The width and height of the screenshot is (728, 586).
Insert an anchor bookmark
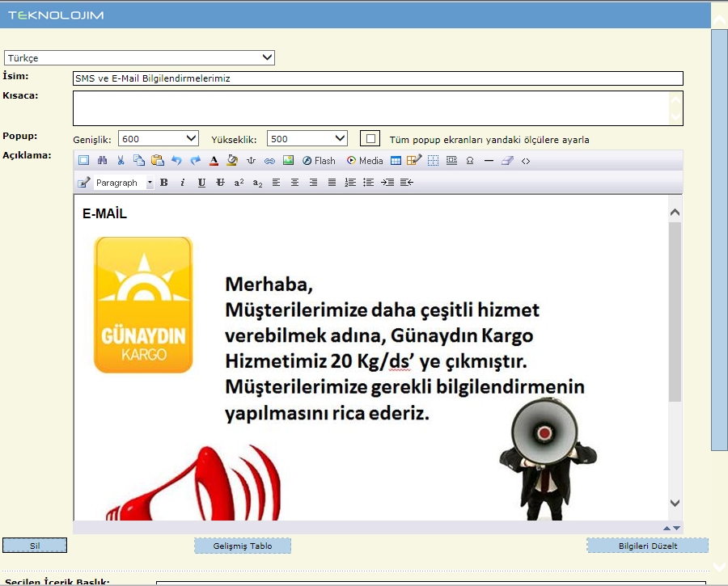[x=252, y=161]
